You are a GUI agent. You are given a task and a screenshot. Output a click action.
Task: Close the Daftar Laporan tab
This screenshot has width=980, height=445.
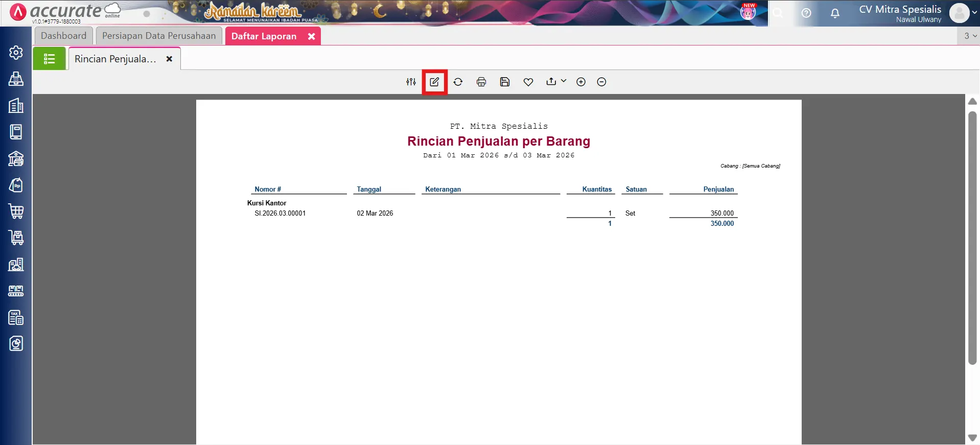(311, 36)
